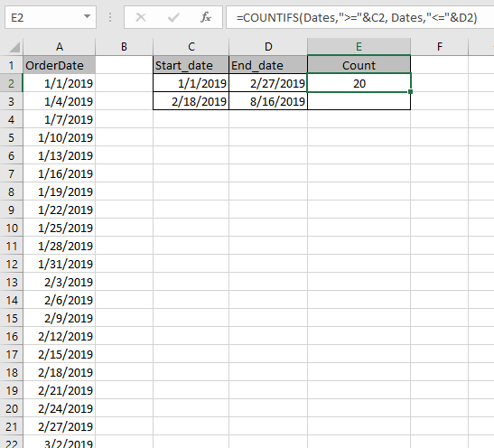This screenshot has height=448, width=494.
Task: Click the Select All corner triangle
Action: point(14,47)
